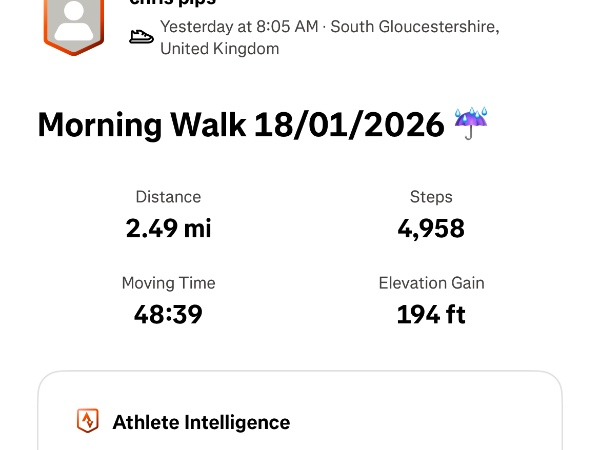Viewport: 600px width, 450px height.
Task: Click the 48:39 moving time value
Action: point(168,314)
